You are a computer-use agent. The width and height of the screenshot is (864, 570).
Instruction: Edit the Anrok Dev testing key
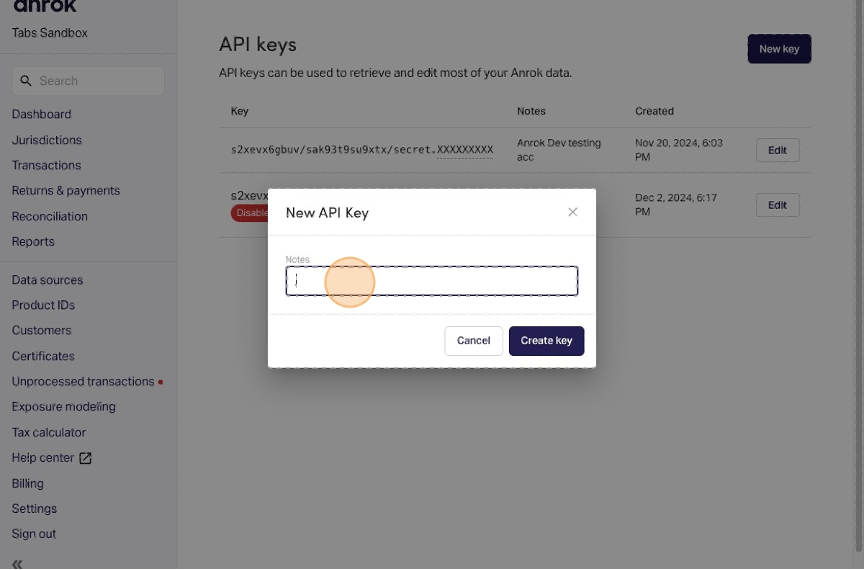pos(777,151)
